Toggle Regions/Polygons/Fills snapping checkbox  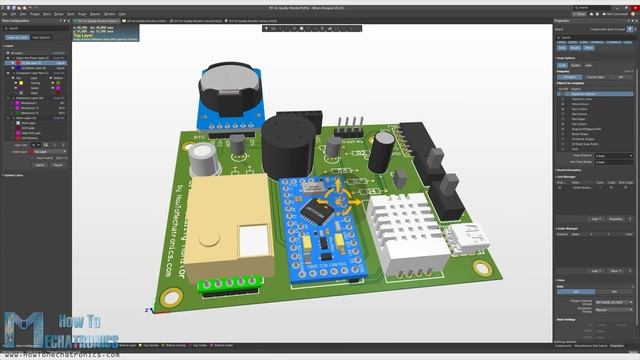click(x=563, y=129)
